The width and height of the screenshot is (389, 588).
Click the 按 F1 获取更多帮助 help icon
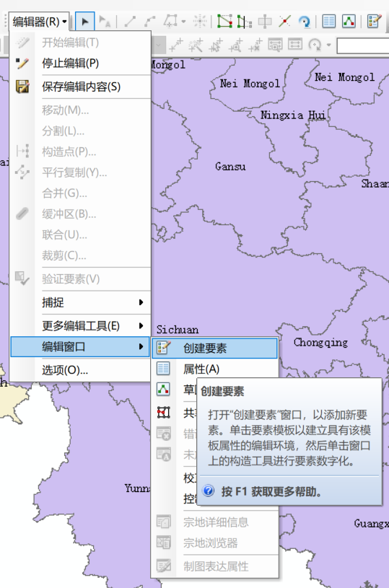[x=209, y=491]
